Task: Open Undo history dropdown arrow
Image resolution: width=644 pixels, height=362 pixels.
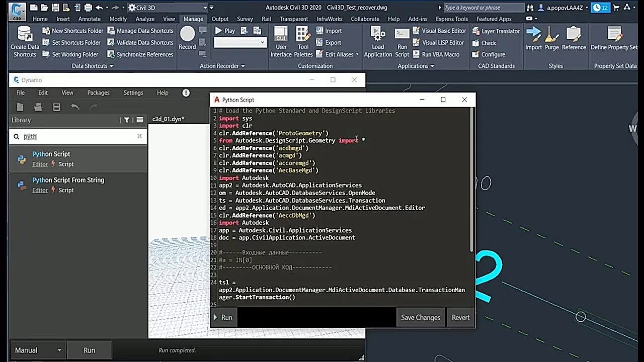Action: tap(107, 8)
